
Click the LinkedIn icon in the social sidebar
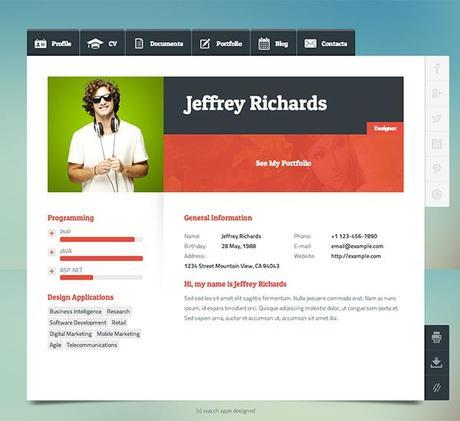pyautogui.click(x=437, y=144)
